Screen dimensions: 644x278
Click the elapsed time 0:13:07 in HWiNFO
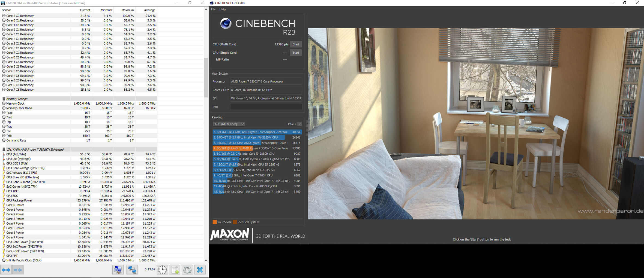tap(150, 269)
